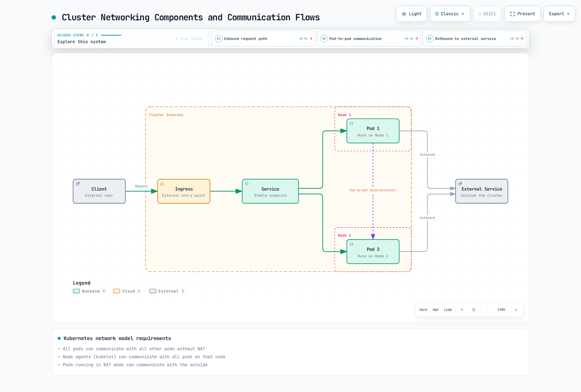Click the zoom in plus button

tap(516, 310)
